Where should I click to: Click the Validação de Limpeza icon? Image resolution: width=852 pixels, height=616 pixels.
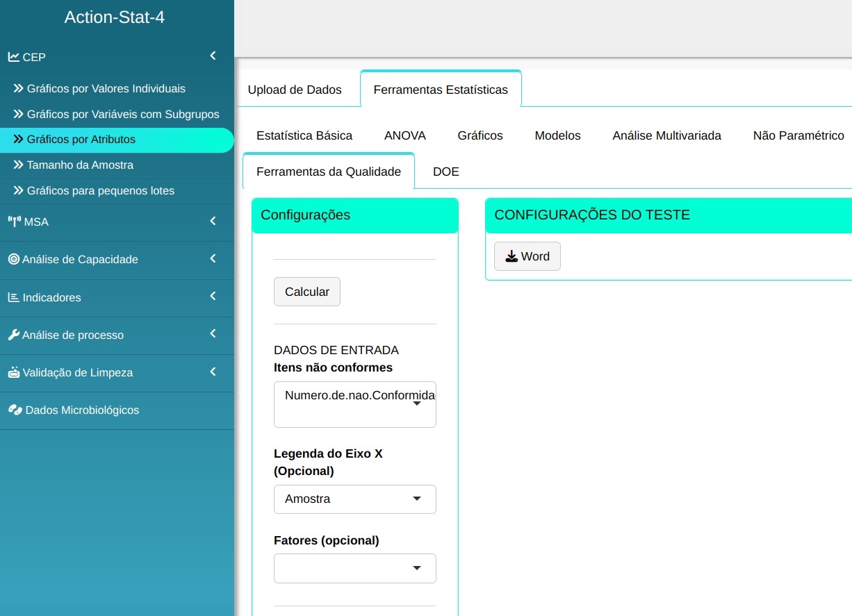pyautogui.click(x=13, y=372)
